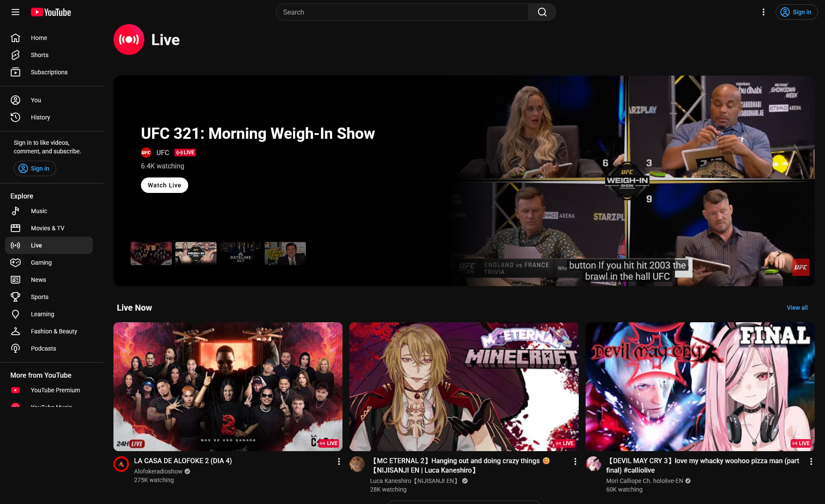Select Music in Explore menu
This screenshot has height=504, width=825.
[x=39, y=211]
